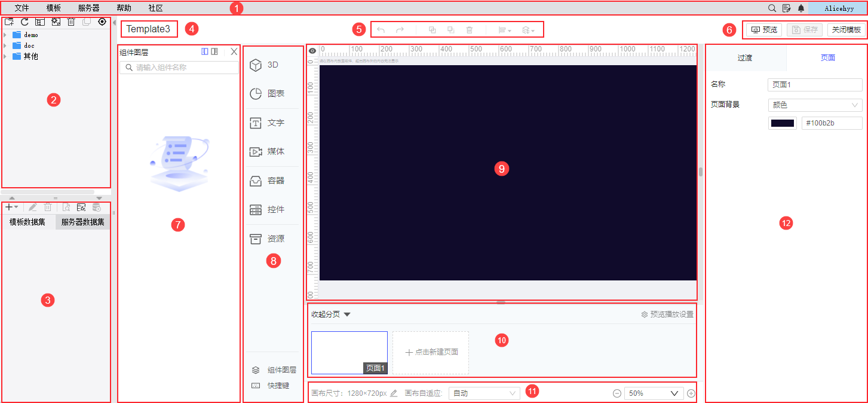Click the undo arrow in the toolbar
Viewport: 868px width, 403px height.
pos(381,30)
